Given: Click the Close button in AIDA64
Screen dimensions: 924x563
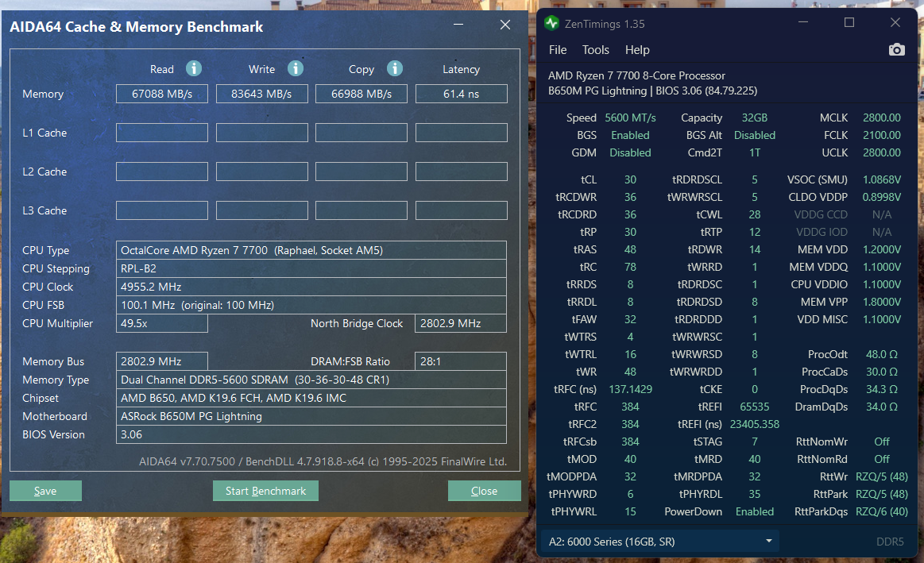Looking at the screenshot, I should [x=484, y=491].
